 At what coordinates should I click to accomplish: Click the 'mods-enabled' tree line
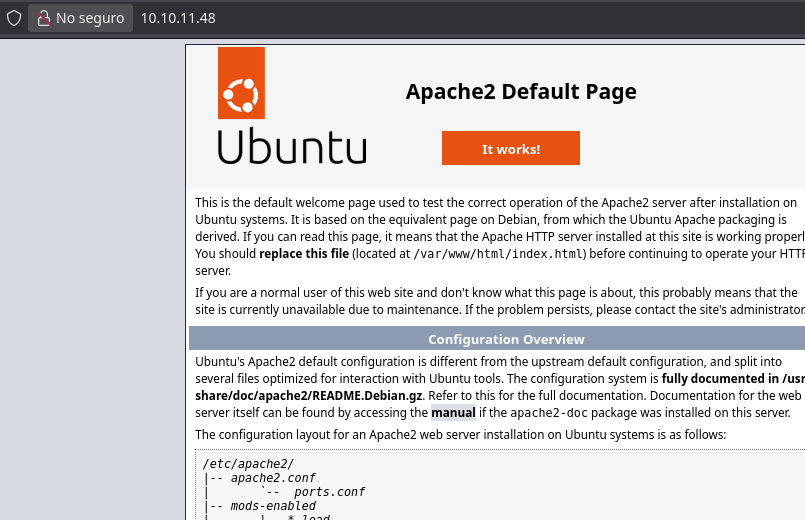pyautogui.click(x=273, y=506)
